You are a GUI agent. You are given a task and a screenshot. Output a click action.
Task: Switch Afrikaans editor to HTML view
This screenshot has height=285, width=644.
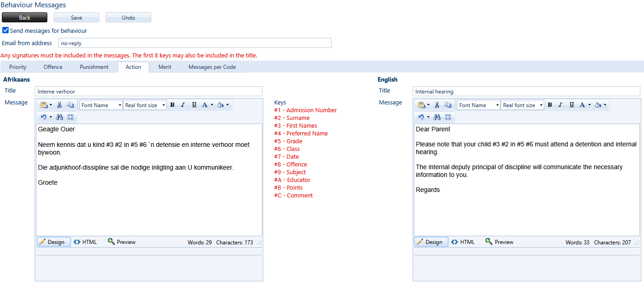click(85, 242)
